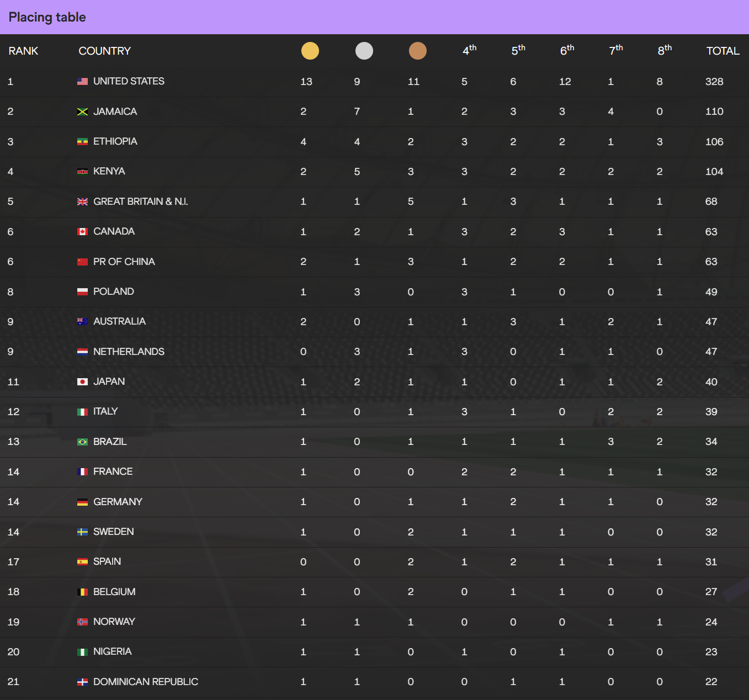749x700 pixels.
Task: Open the KENYA country link
Action: (x=109, y=171)
